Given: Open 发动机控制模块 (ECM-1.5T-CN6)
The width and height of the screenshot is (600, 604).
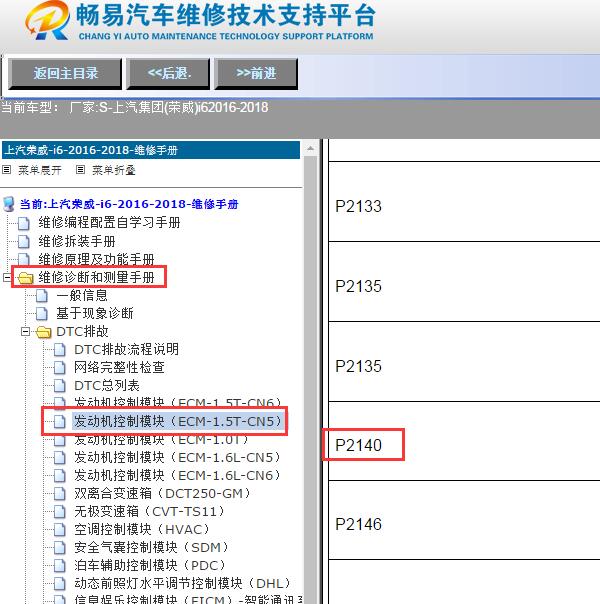Looking at the screenshot, I should tap(178, 403).
